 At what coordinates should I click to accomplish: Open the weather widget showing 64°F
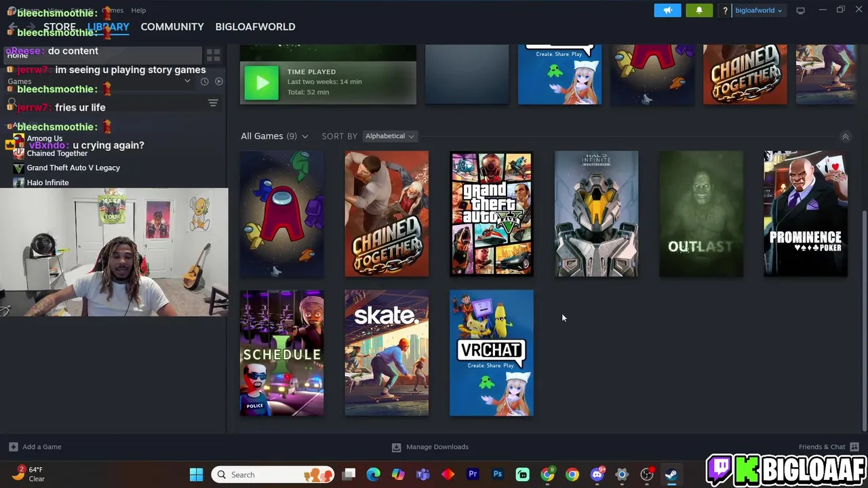tap(29, 474)
